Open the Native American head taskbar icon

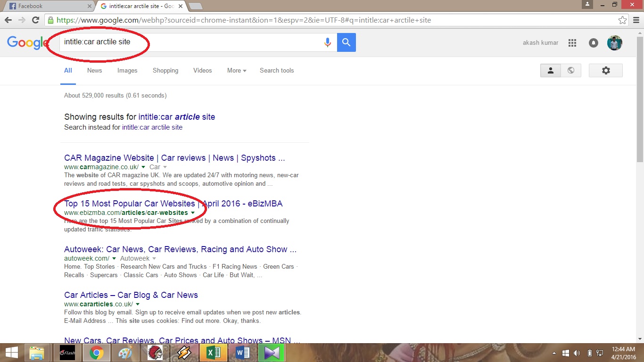point(155,353)
